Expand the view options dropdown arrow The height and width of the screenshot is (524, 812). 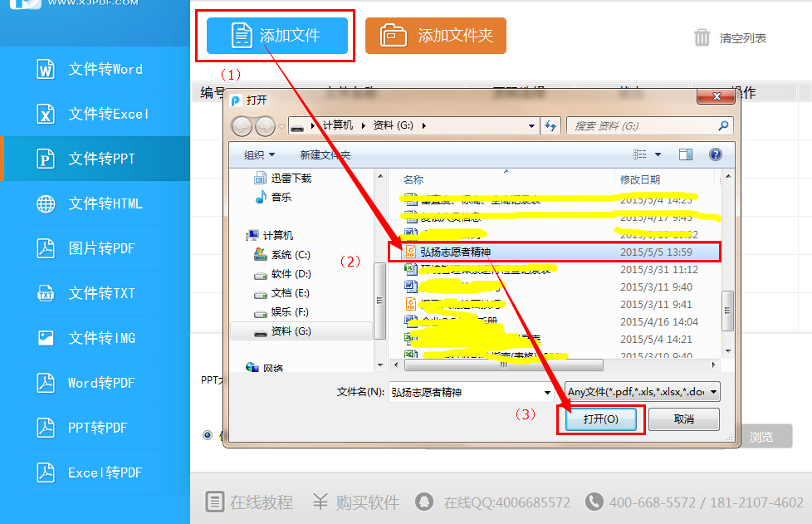coord(658,154)
